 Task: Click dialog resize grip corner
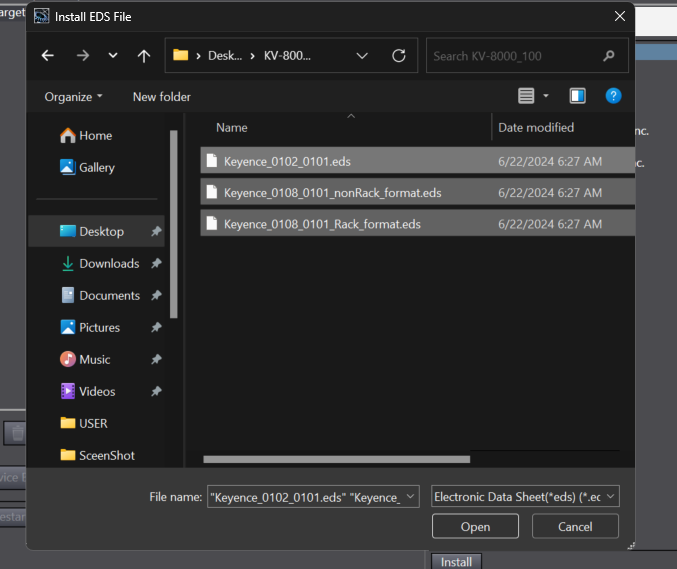pyautogui.click(x=631, y=546)
